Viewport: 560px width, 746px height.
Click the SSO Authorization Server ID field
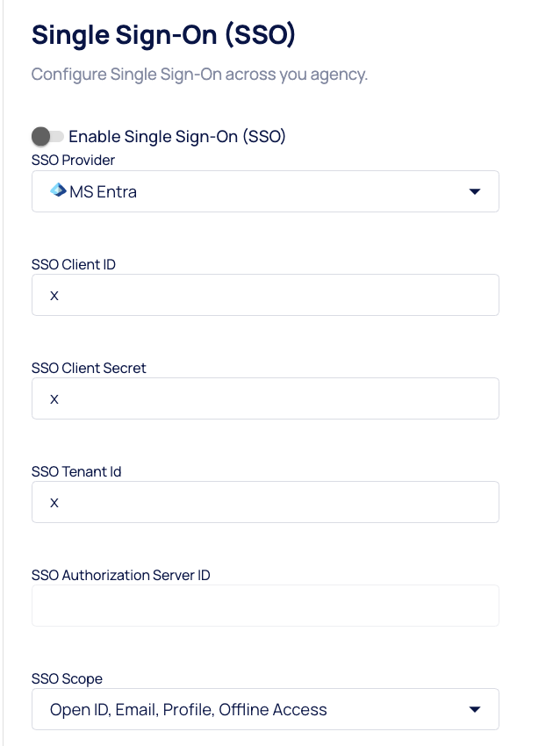[265, 606]
